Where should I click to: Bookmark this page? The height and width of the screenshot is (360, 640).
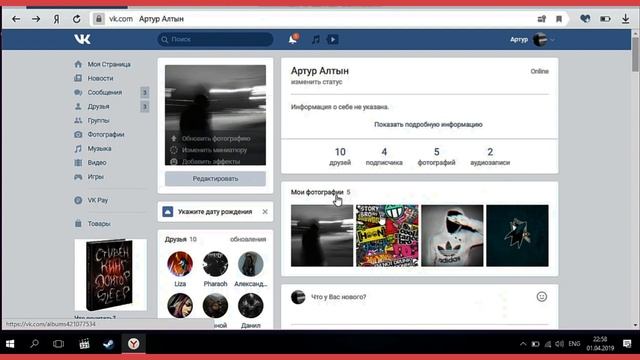click(x=559, y=19)
